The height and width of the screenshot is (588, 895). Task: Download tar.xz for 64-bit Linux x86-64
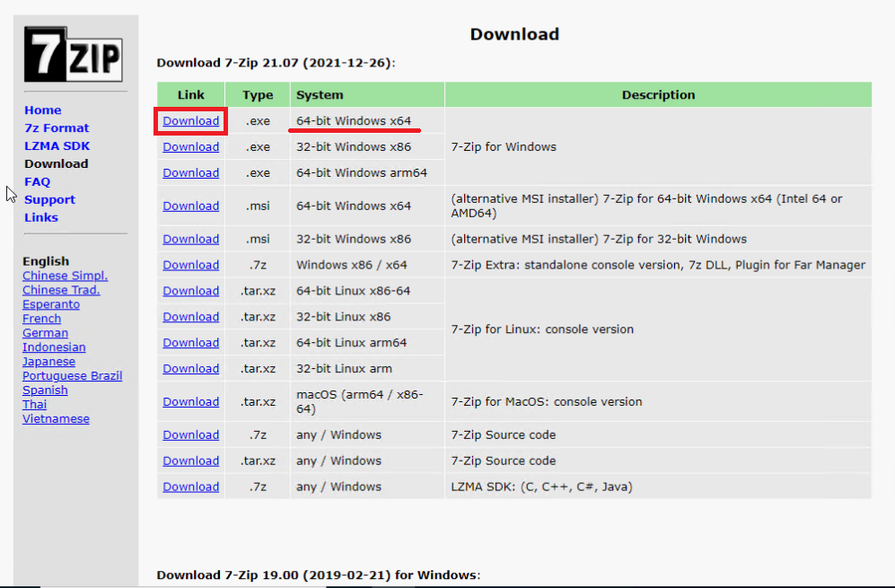click(x=190, y=291)
